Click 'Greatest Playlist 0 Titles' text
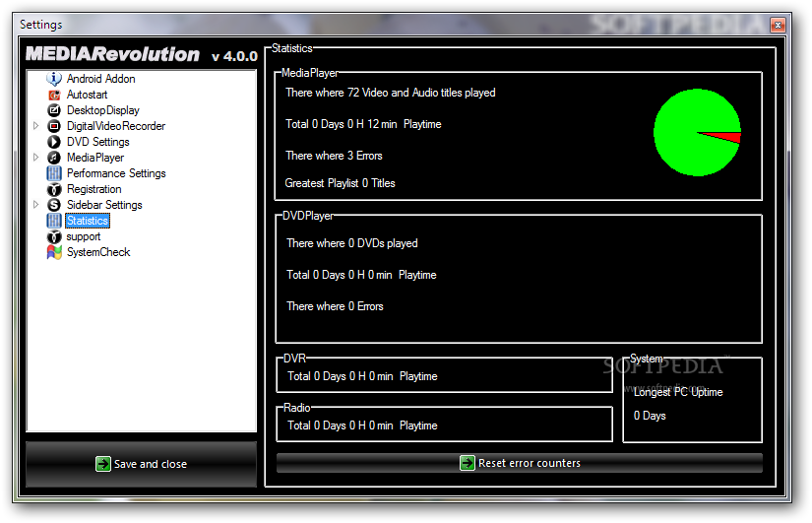Viewport: 812px width, 523px height. pos(340,183)
